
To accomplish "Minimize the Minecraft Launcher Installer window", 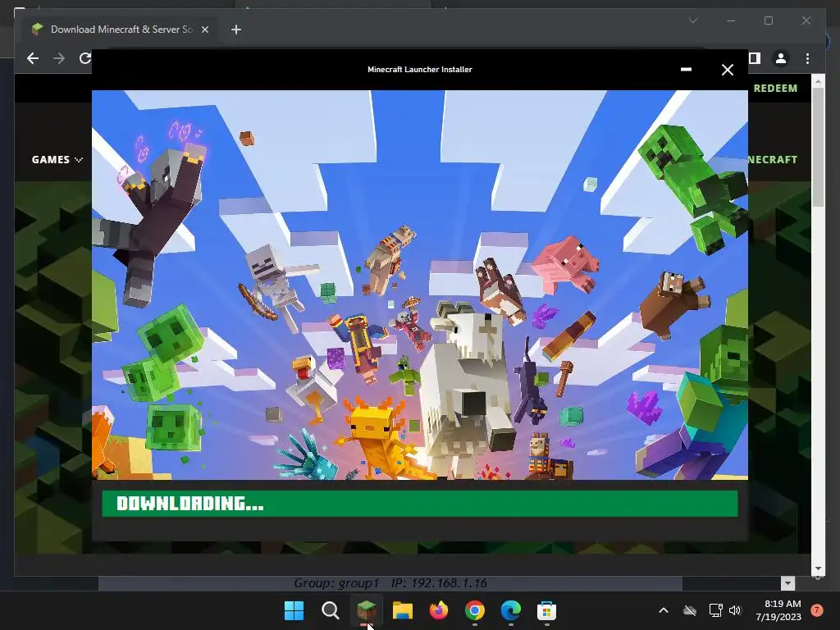I will [686, 70].
